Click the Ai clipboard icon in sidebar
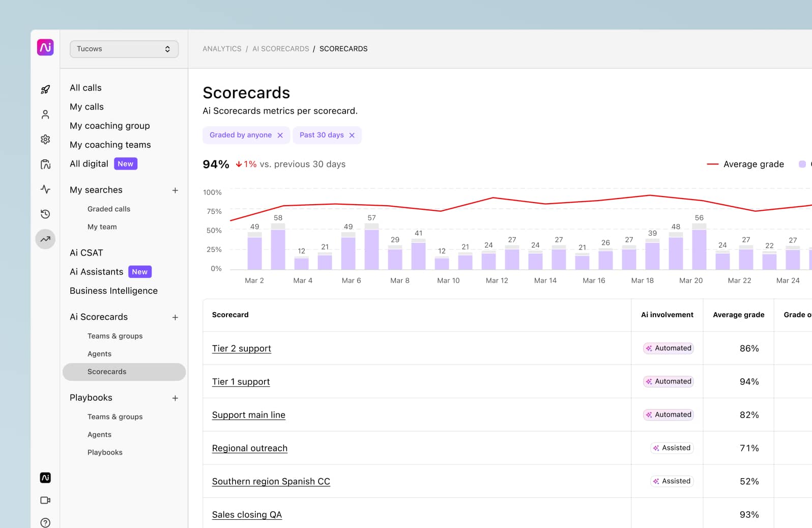 [x=45, y=164]
